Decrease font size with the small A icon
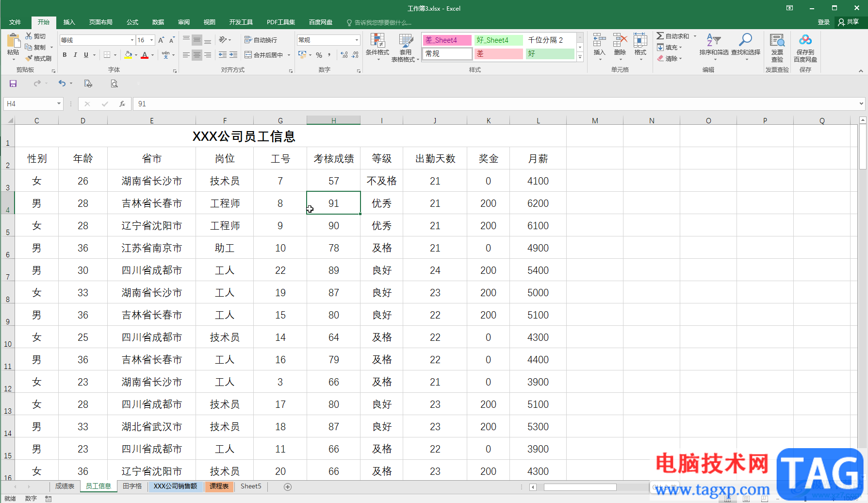The image size is (868, 503). point(172,40)
